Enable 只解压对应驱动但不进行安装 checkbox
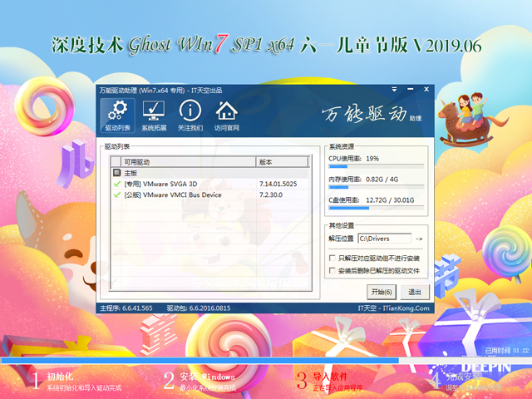 pyautogui.click(x=332, y=259)
